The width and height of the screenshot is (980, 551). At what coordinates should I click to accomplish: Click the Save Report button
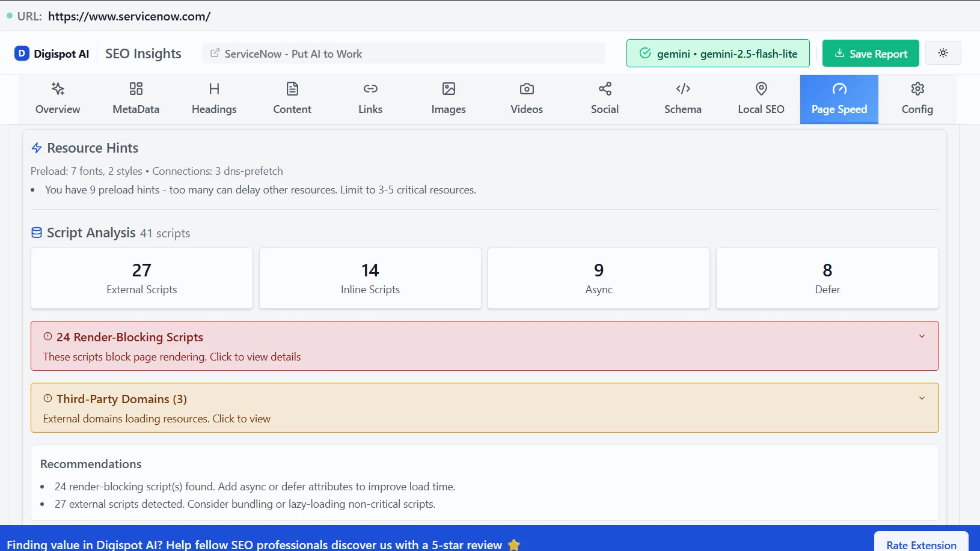[x=870, y=53]
